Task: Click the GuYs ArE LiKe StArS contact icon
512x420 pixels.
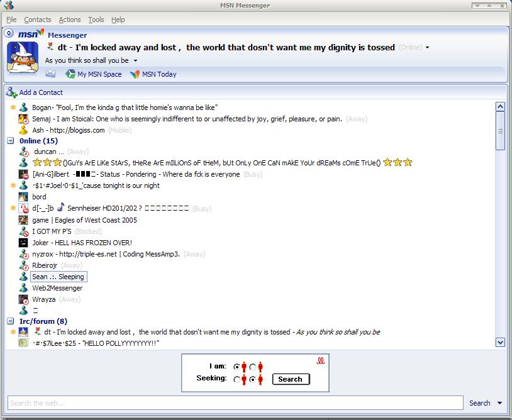Action: [x=23, y=162]
